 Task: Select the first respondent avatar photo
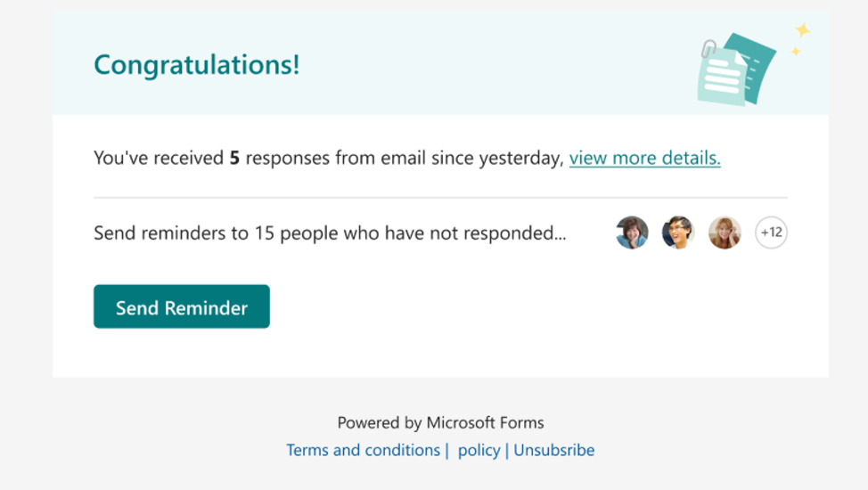tap(632, 233)
